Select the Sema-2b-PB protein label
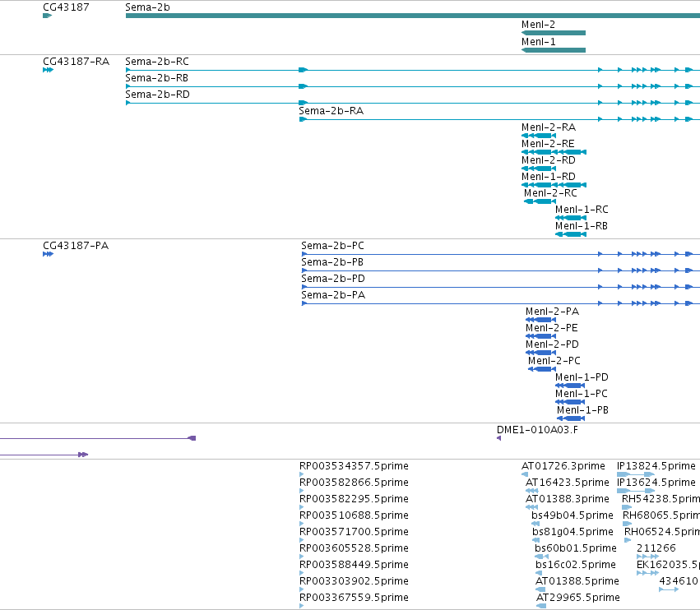This screenshot has width=700, height=610. pos(332,262)
